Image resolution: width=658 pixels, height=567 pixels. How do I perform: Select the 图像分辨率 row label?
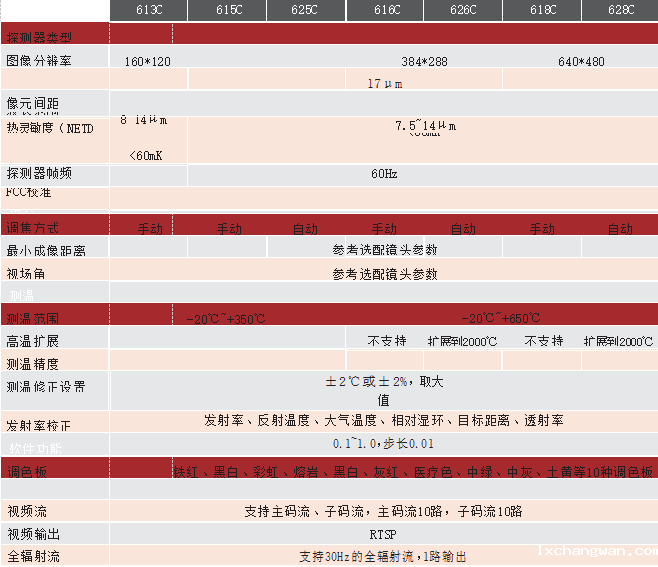(40, 61)
